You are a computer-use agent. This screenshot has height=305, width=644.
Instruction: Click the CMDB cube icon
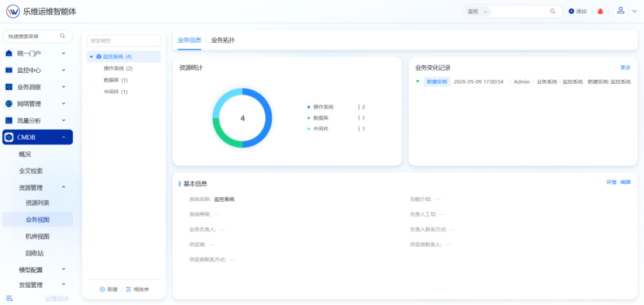[x=9, y=137]
